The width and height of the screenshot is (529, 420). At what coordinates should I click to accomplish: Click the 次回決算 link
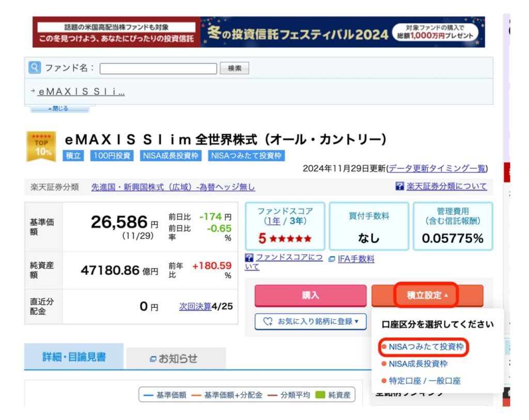click(195, 306)
